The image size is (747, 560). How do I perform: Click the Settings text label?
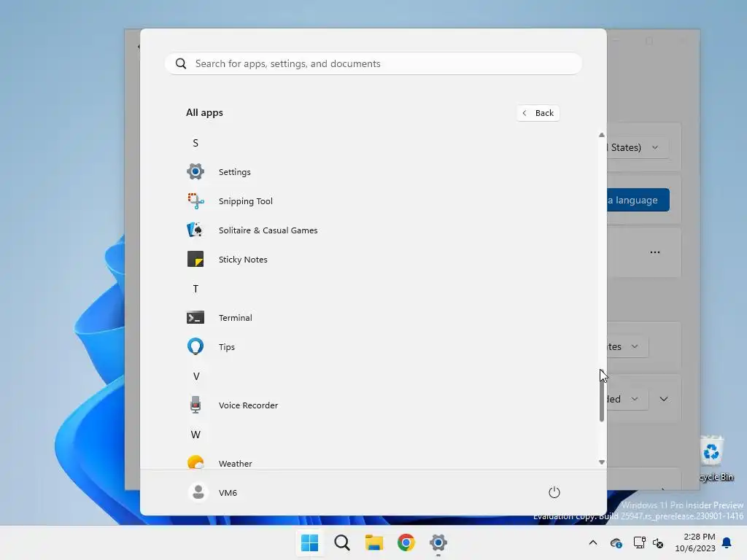[234, 172]
